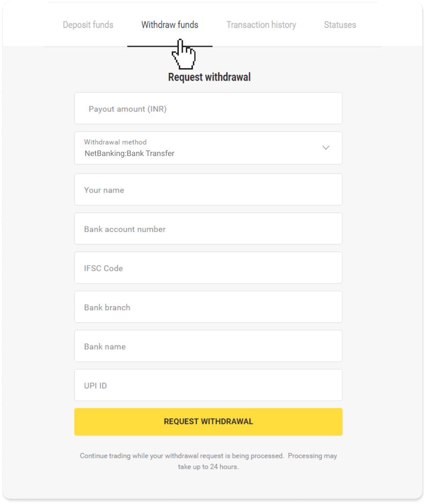The width and height of the screenshot is (426, 504).
Task: Click inside the IFSC Code field
Action: point(208,268)
